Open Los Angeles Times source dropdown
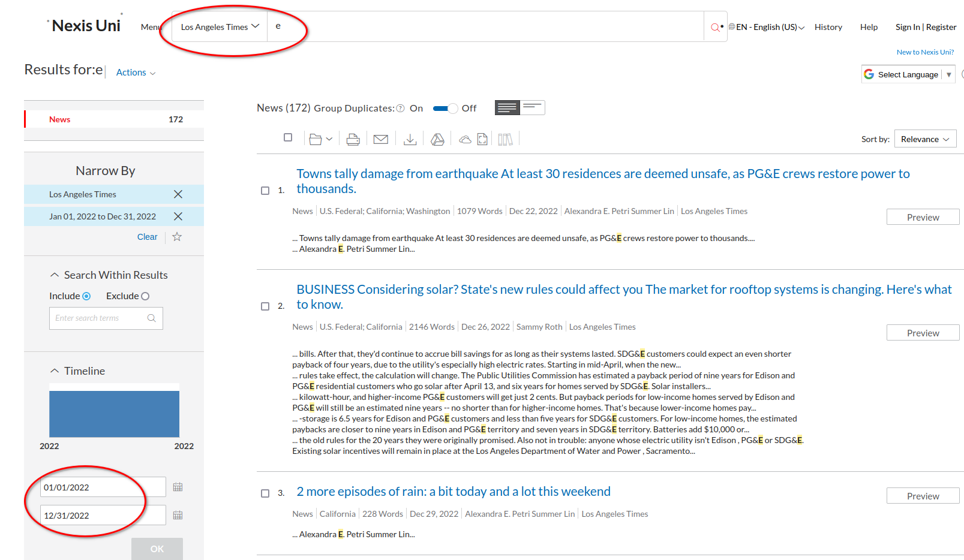The height and width of the screenshot is (560, 964). (x=220, y=27)
